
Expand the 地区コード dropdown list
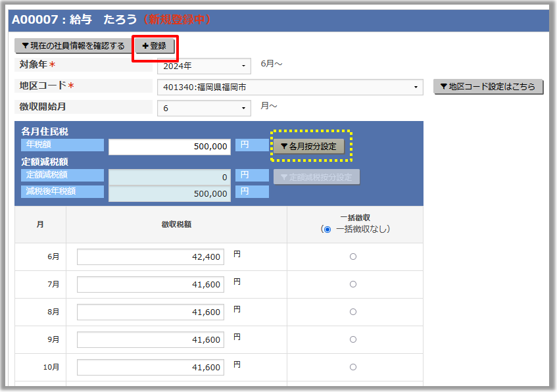point(289,87)
